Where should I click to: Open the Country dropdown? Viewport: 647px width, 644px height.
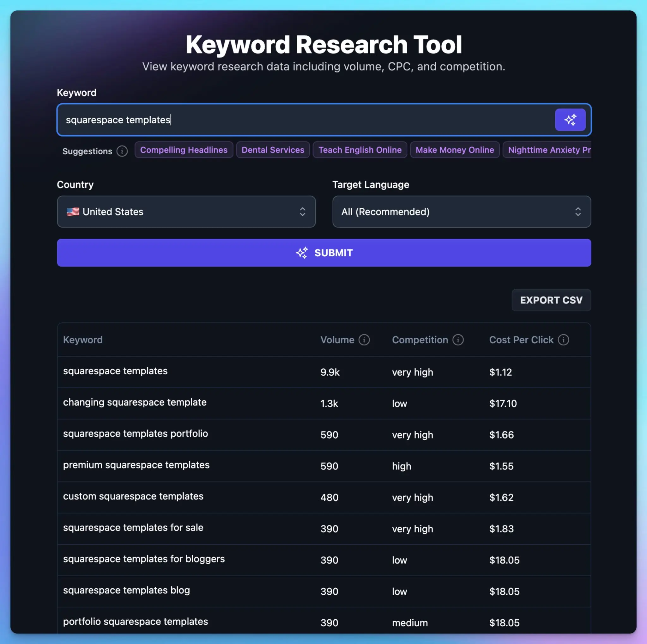click(x=186, y=212)
